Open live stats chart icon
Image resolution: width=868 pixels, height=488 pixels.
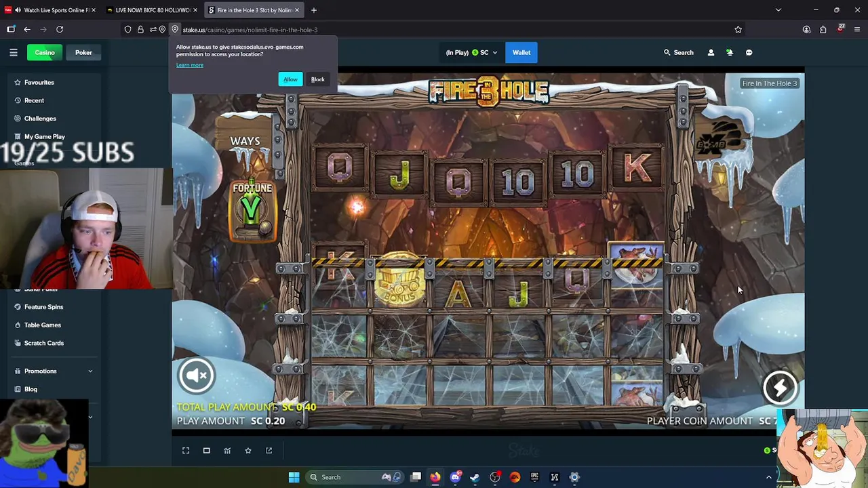[x=227, y=451]
